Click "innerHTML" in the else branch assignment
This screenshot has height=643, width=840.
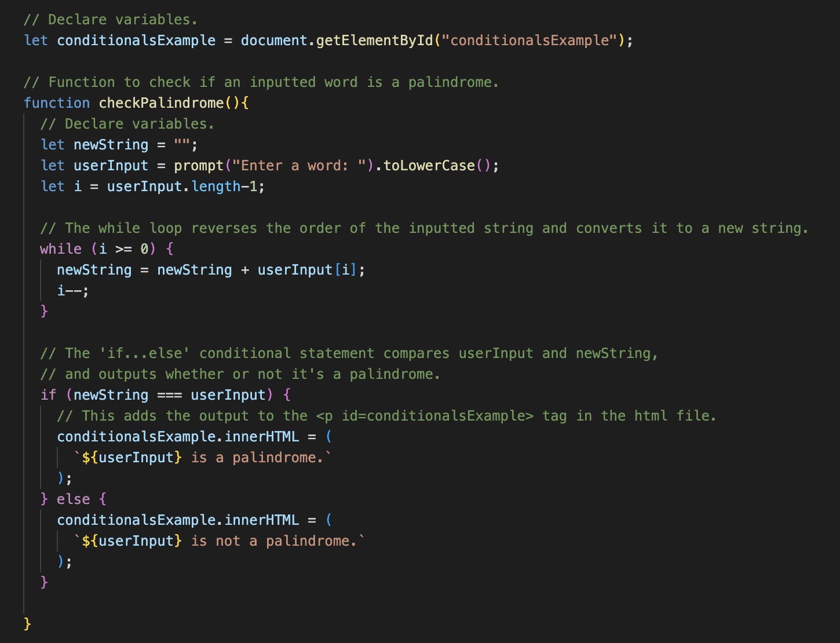point(262,520)
